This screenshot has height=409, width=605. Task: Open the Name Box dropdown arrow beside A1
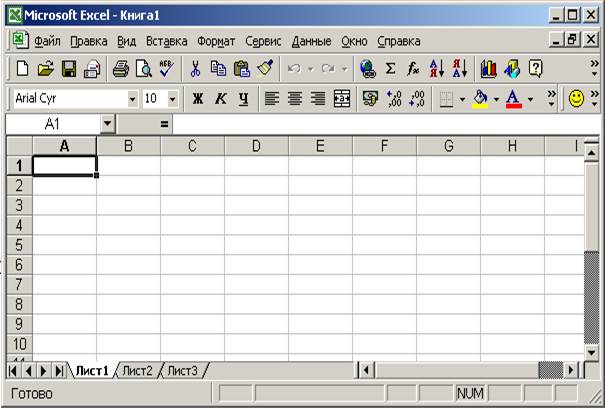(x=107, y=124)
